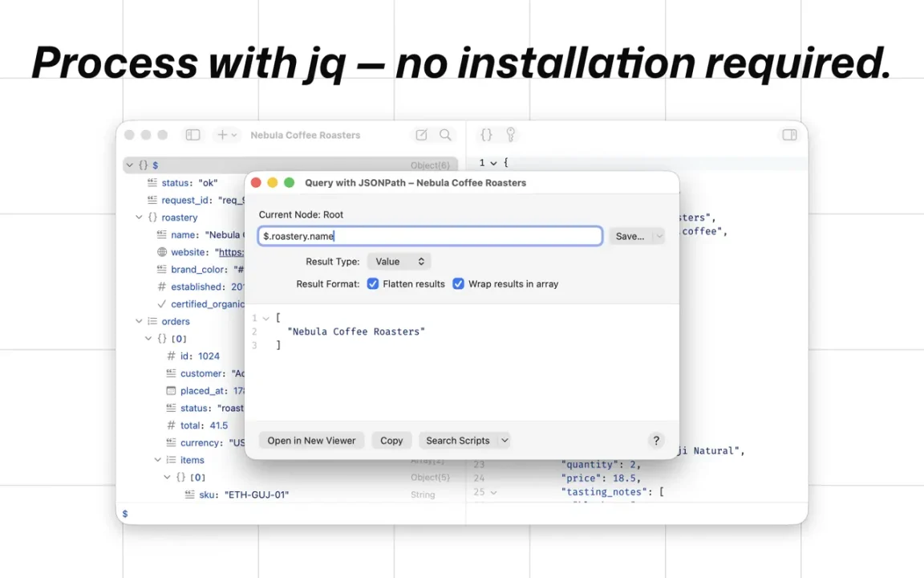Click the Search Scripts button
The height and width of the screenshot is (578, 924).
458,441
